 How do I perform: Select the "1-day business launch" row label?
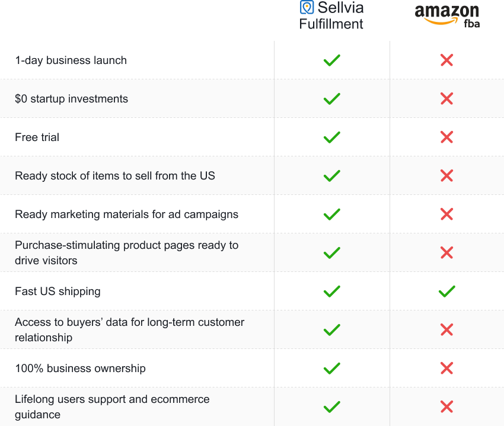[x=71, y=60]
